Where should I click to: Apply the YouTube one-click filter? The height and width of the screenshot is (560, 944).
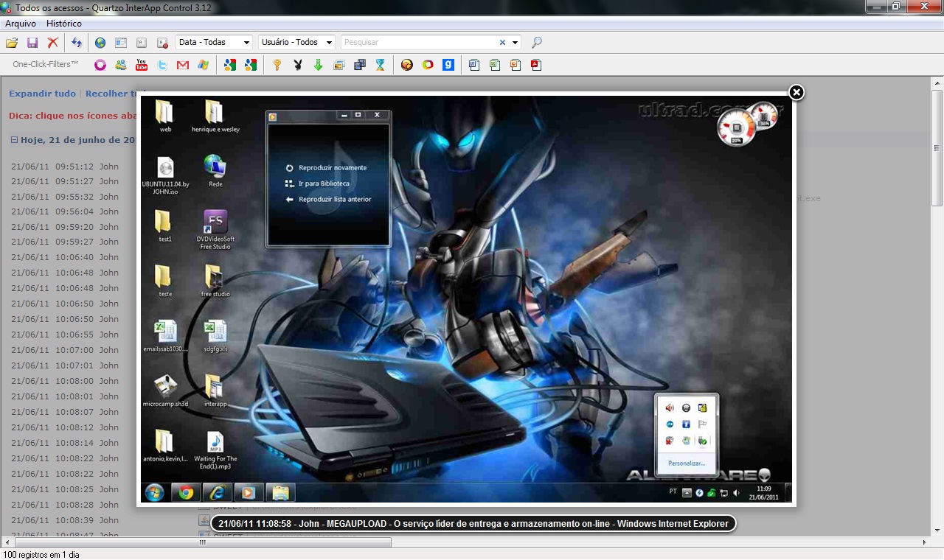[x=142, y=65]
